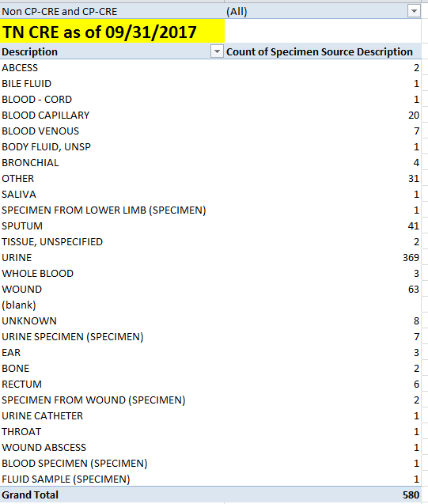Image resolution: width=428 pixels, height=504 pixels.
Task: Click the yellow TN CRE title cell
Action: coord(112,31)
